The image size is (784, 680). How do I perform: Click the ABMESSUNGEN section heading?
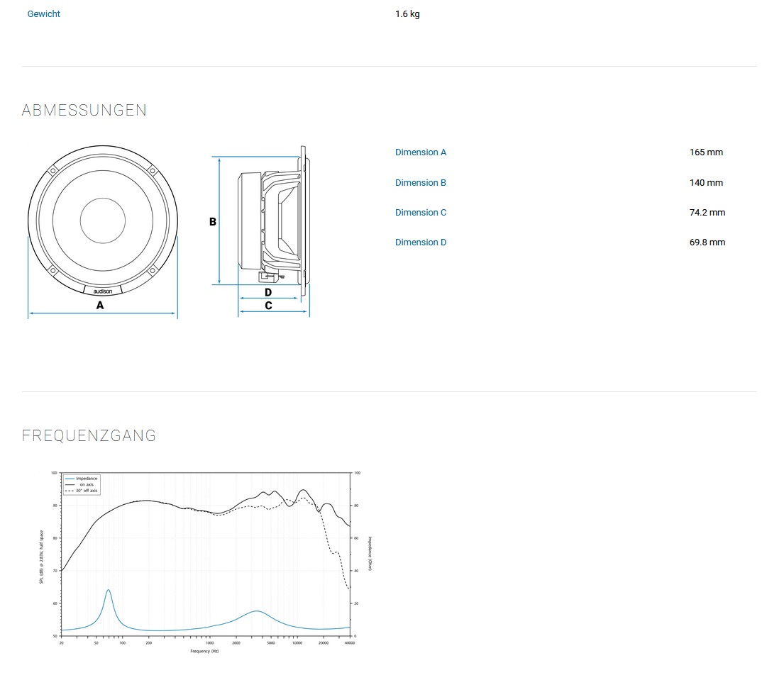point(84,111)
